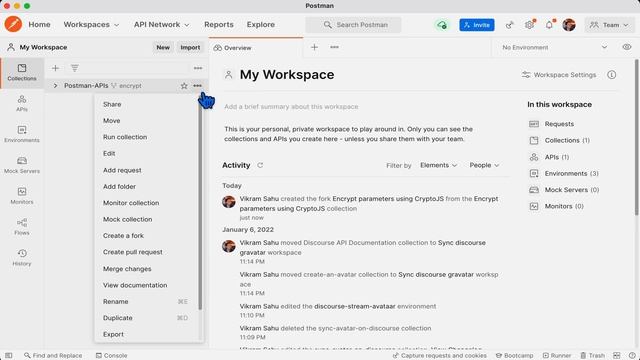Expand the Workspaces dropdown
This screenshot has height=360, width=640.
[91, 24]
